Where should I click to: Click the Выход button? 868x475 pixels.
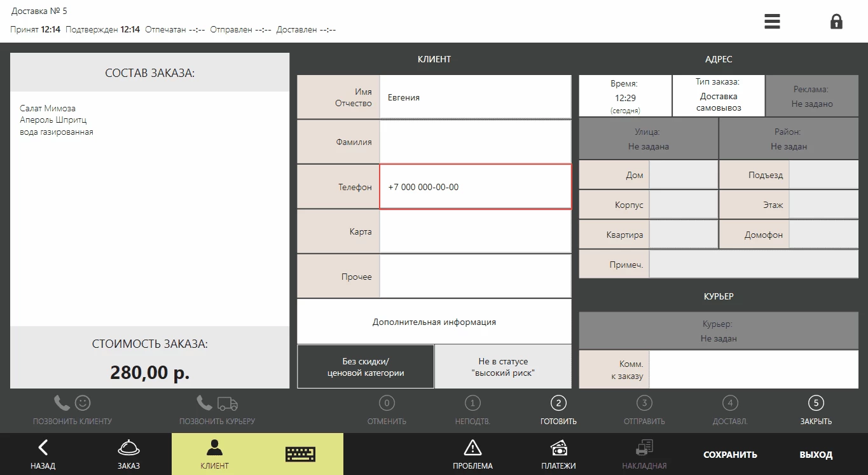click(816, 455)
